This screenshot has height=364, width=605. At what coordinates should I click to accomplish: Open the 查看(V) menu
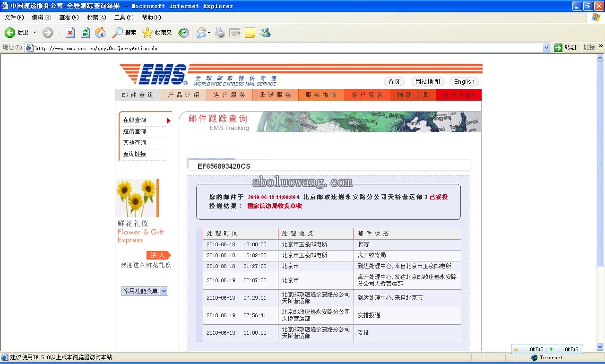pos(69,17)
